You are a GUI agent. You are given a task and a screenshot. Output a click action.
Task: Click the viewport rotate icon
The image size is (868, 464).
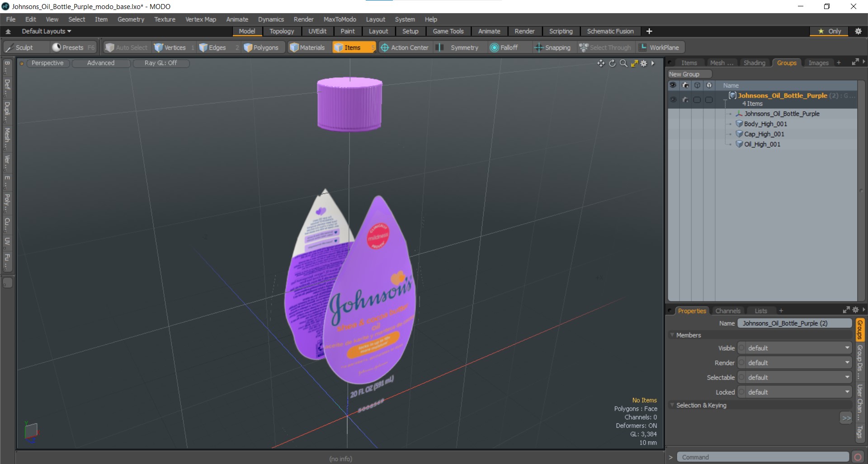612,63
